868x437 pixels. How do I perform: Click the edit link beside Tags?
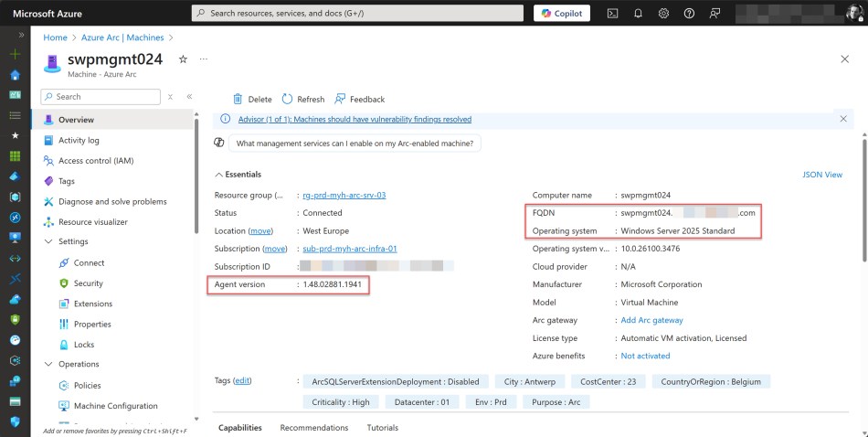242,380
